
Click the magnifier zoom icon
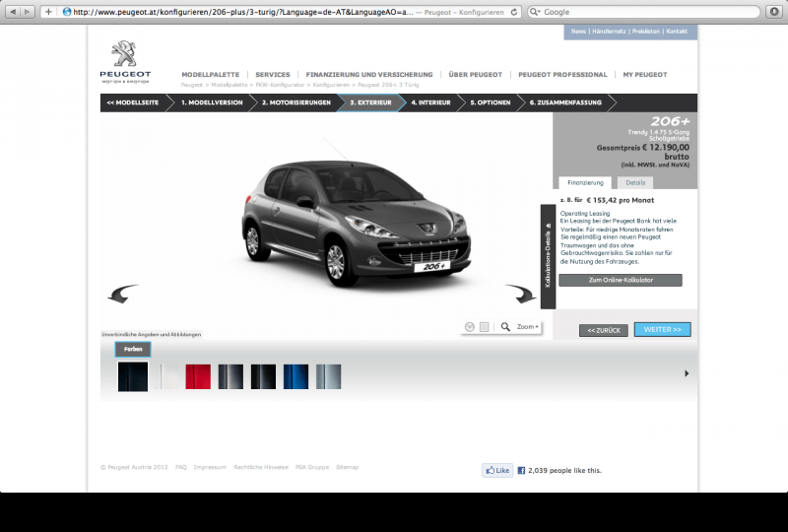click(505, 327)
